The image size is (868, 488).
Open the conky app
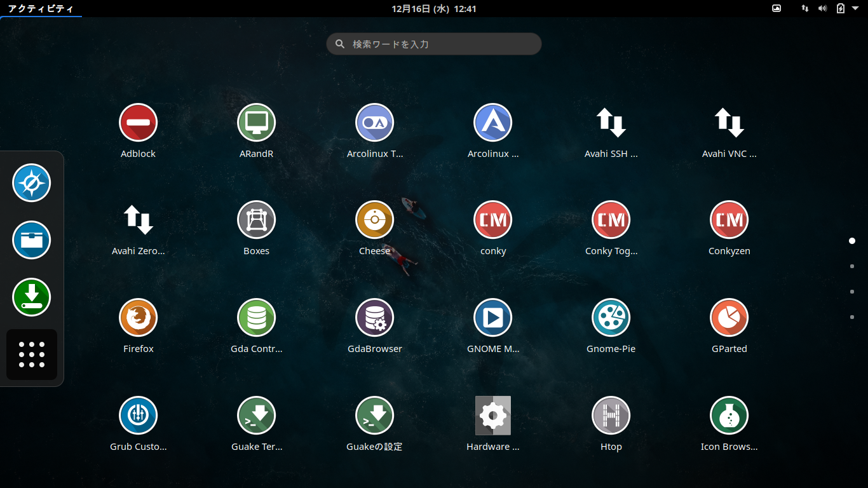click(492, 220)
